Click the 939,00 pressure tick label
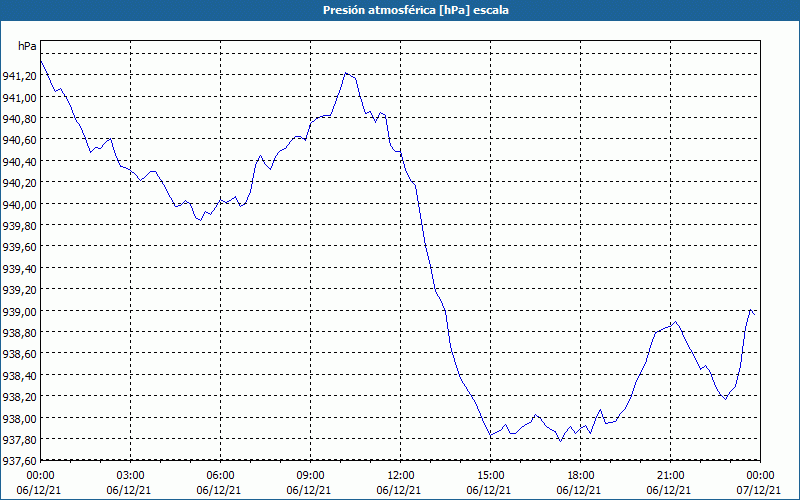Image resolution: width=800 pixels, height=500 pixels. pyautogui.click(x=19, y=311)
